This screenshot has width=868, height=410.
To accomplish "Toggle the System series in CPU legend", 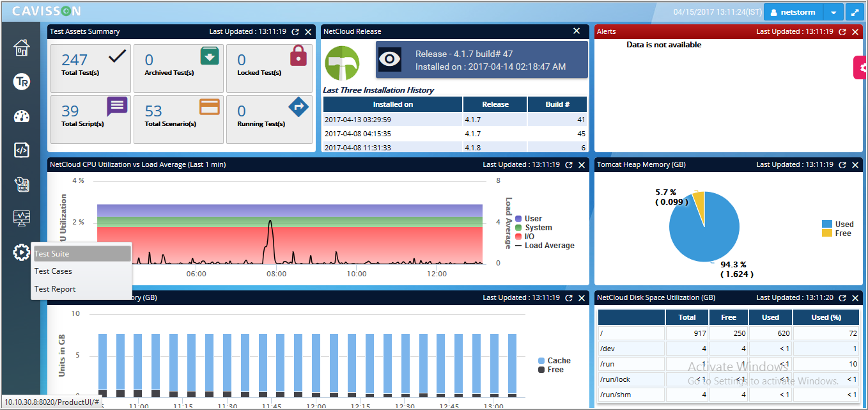I will [x=533, y=228].
